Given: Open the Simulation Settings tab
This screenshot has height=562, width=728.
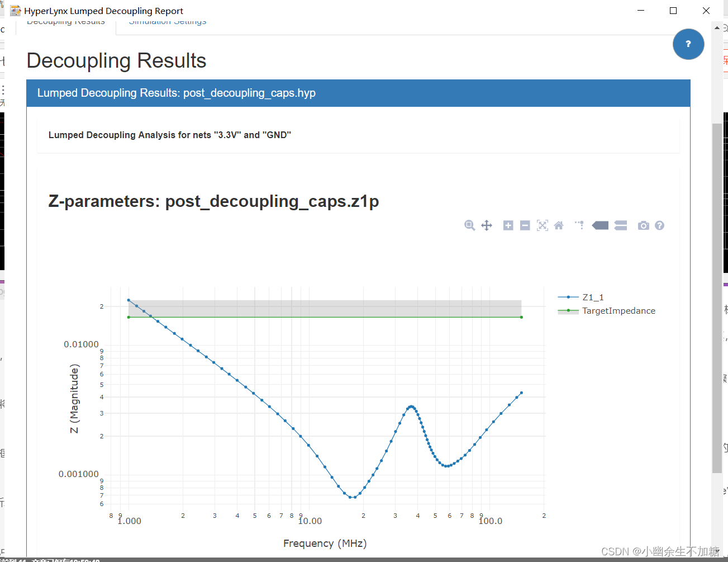Looking at the screenshot, I should (x=168, y=22).
